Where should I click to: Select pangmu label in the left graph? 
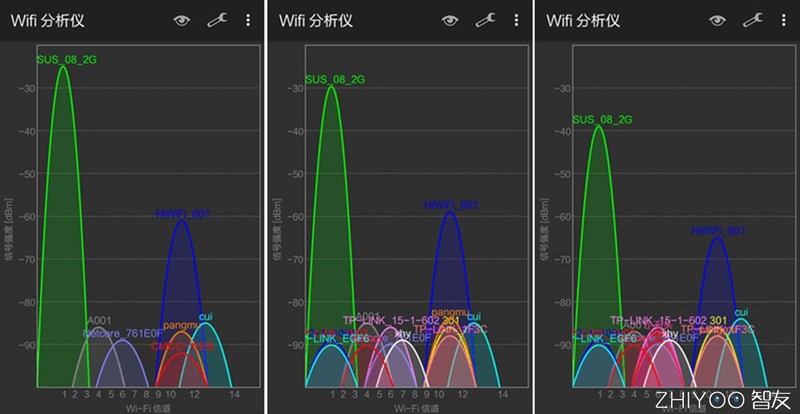181,325
